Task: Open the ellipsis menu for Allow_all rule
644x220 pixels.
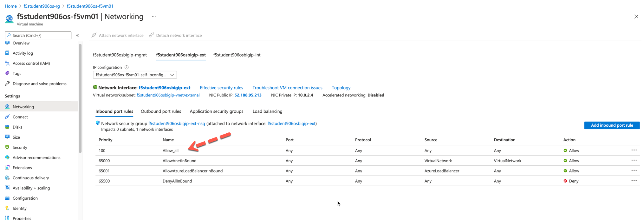Action: pyautogui.click(x=634, y=150)
